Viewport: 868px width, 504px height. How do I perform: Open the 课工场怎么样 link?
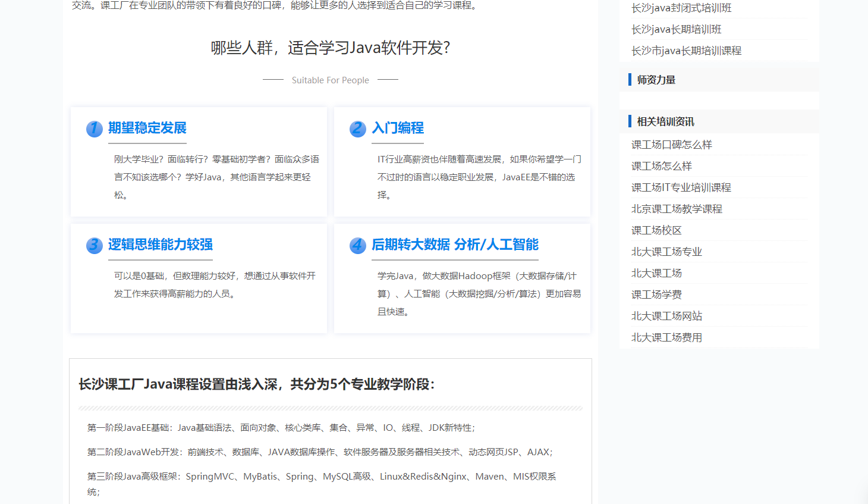pos(662,166)
